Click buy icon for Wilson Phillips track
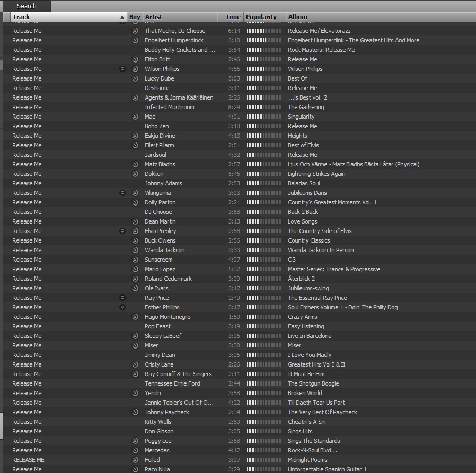 (135, 69)
